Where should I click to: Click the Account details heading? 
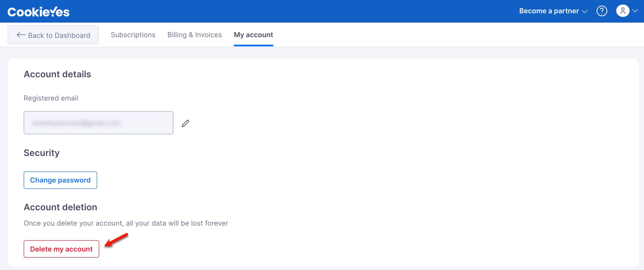(x=57, y=74)
